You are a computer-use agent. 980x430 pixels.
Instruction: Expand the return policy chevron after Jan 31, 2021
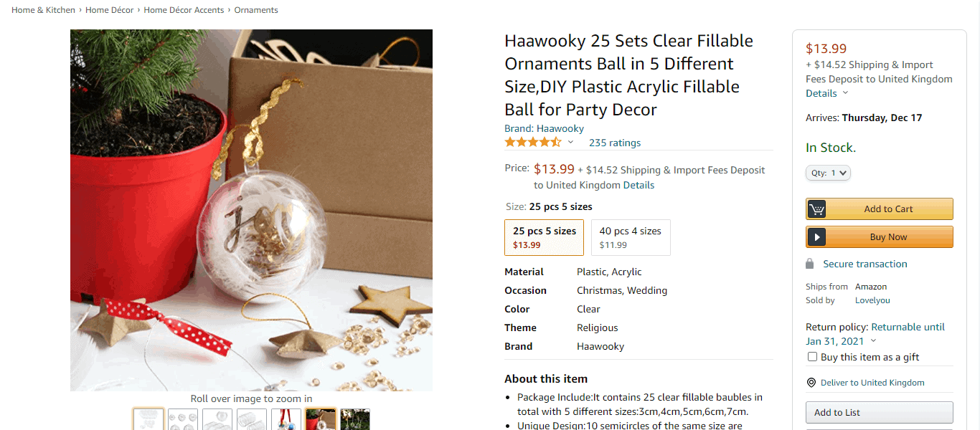[873, 341]
